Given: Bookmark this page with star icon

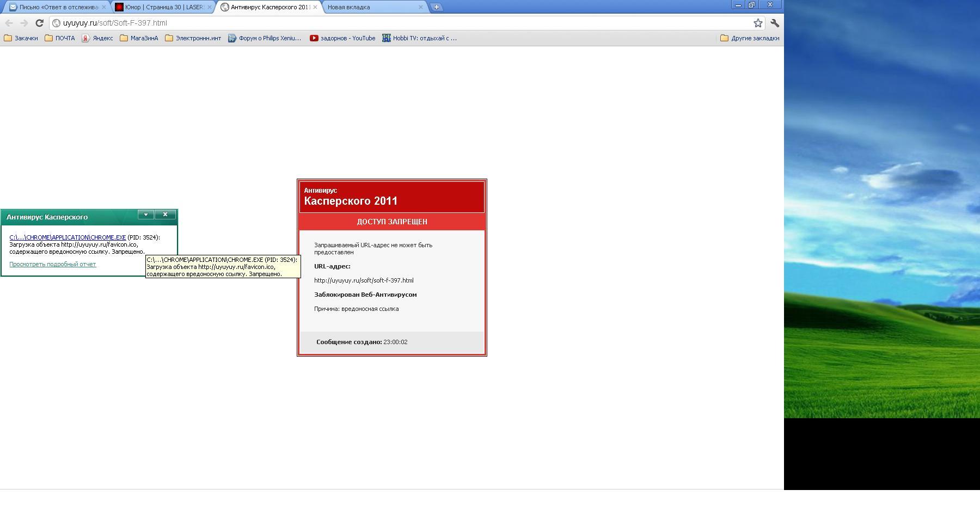Looking at the screenshot, I should pos(758,23).
